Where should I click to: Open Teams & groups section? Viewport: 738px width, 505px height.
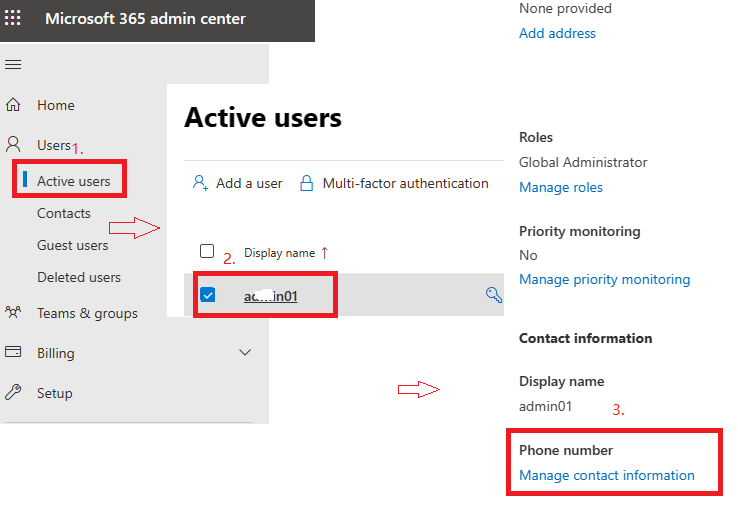point(87,313)
